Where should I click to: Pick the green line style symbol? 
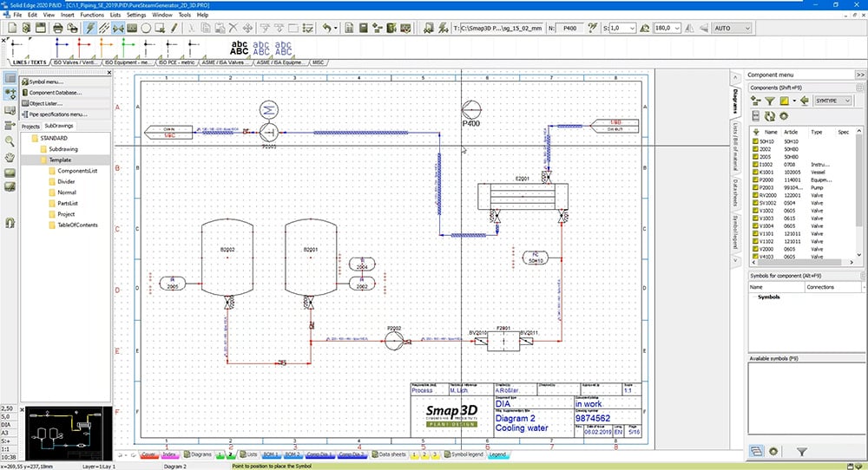point(127,48)
